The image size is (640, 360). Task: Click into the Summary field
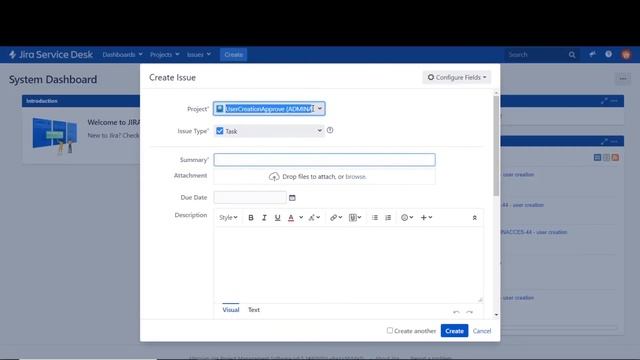click(x=324, y=160)
